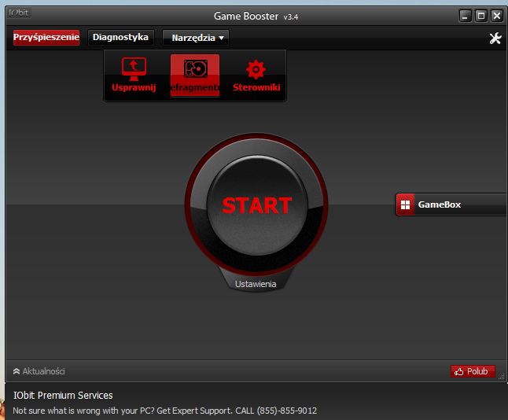
Task: Click the IObit logo
Action: [18, 13]
